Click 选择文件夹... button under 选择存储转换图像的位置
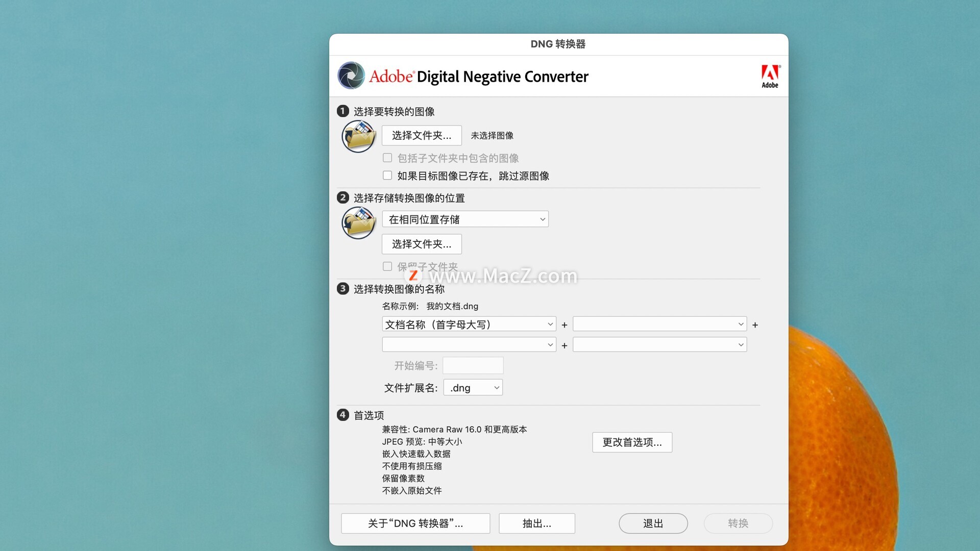This screenshot has width=980, height=551. point(422,244)
